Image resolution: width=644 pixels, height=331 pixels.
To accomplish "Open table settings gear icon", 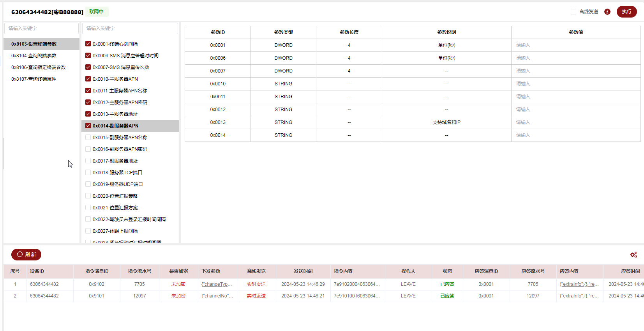I will (x=633, y=255).
